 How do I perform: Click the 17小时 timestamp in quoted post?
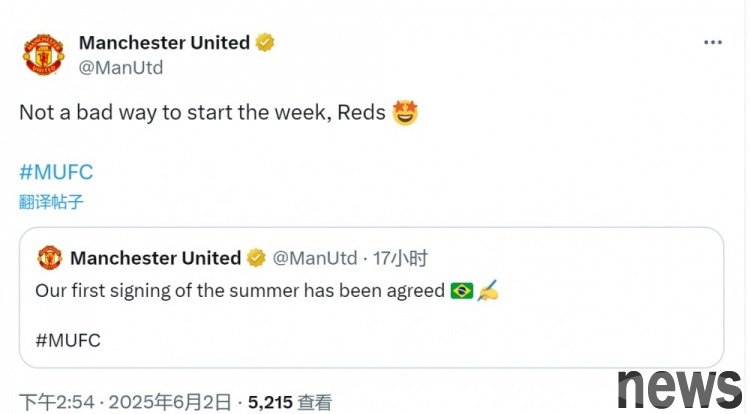pyautogui.click(x=400, y=258)
